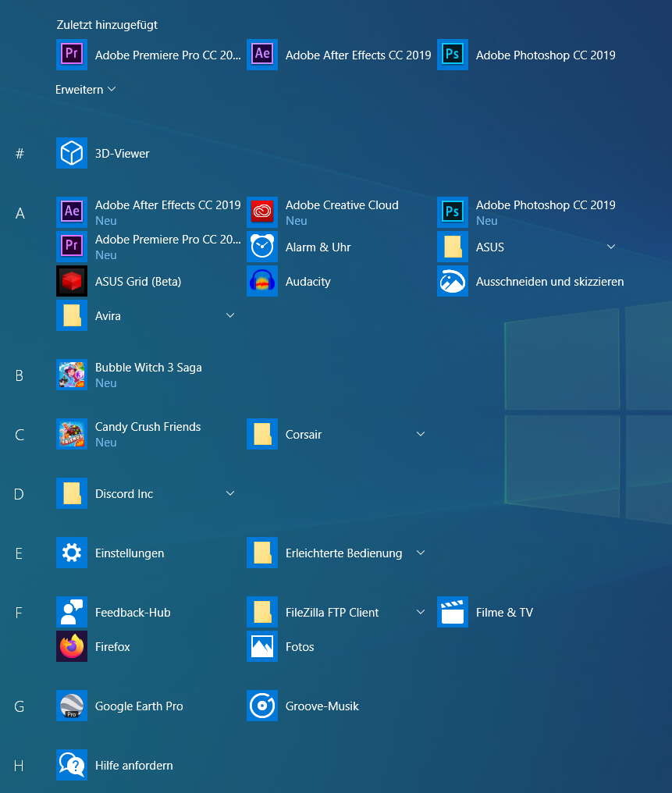This screenshot has height=793, width=672.
Task: Click the 'Audacity' label
Action: click(x=308, y=282)
